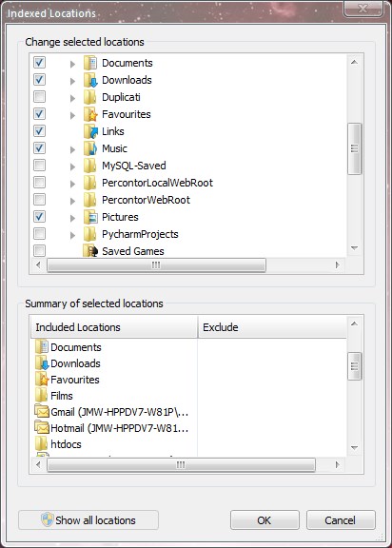392x548 pixels.
Task: Tick the MySQL-Saved checkbox
Action: [x=39, y=166]
